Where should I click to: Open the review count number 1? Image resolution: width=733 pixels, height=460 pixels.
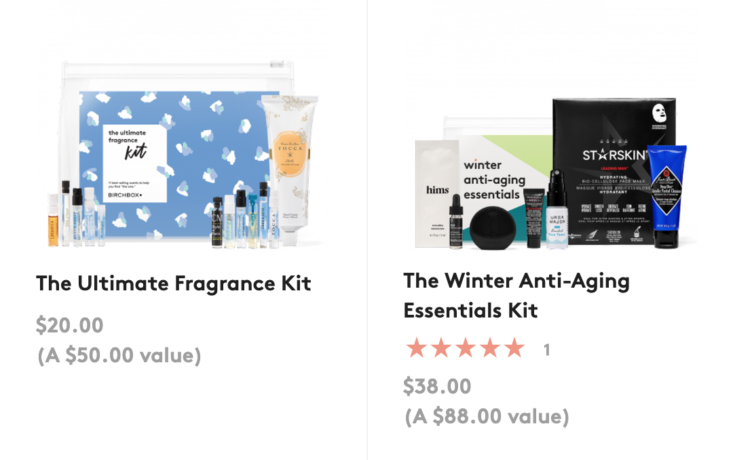pos(546,350)
